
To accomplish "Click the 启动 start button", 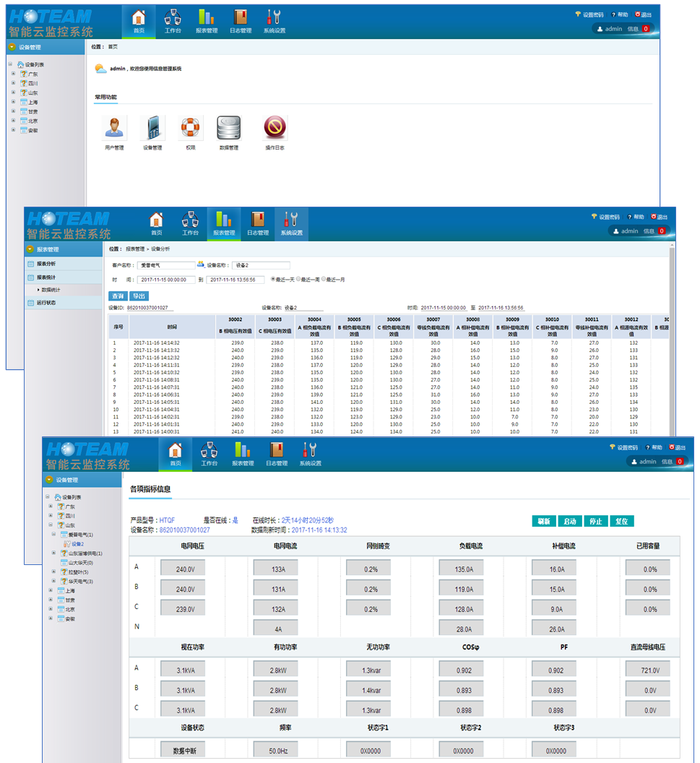I will click(569, 522).
